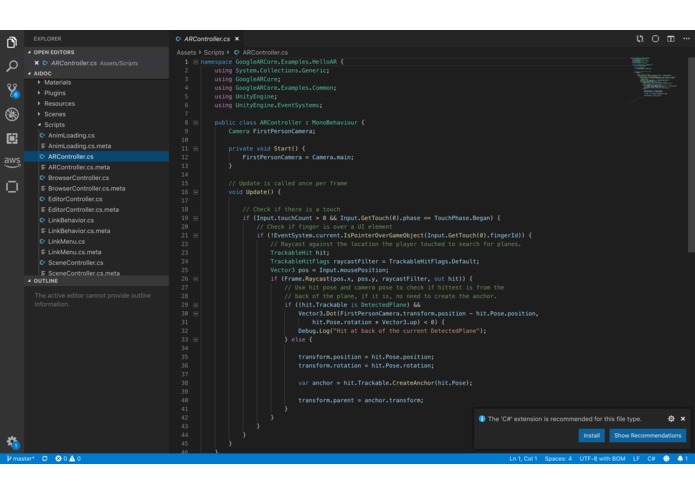Place cursor on line 38 anchor statement

[x=385, y=383]
